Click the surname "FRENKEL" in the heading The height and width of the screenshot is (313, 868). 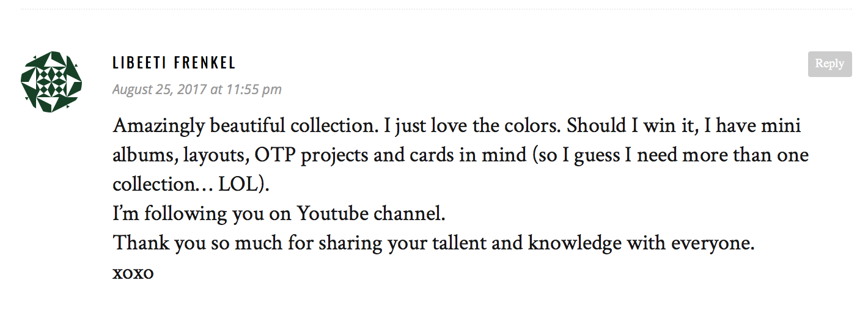205,63
